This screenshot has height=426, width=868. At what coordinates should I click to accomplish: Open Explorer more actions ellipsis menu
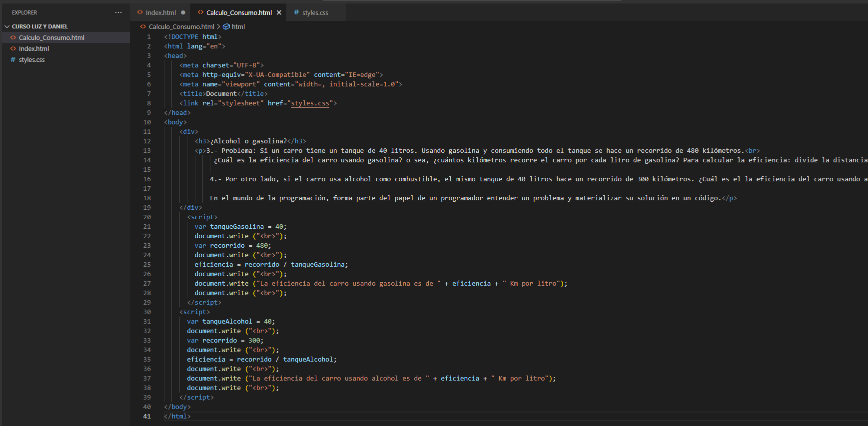118,12
